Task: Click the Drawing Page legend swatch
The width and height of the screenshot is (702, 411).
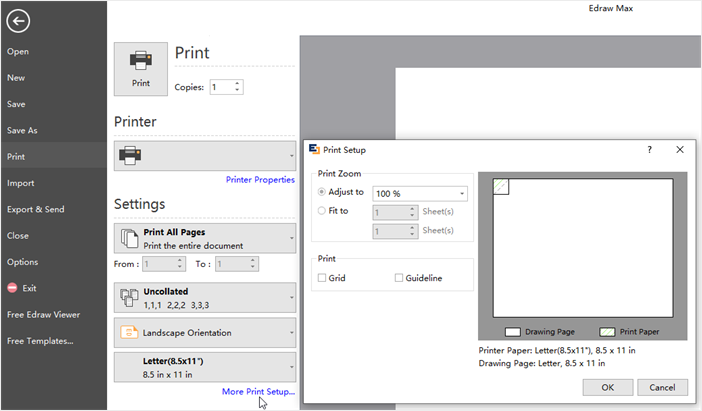Action: point(513,332)
